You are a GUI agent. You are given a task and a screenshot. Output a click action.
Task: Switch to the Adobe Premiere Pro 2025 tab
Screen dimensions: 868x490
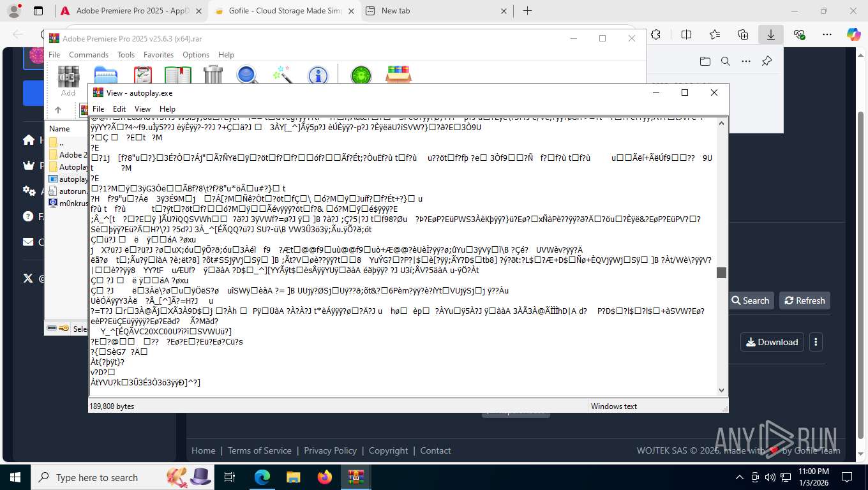[x=131, y=11]
